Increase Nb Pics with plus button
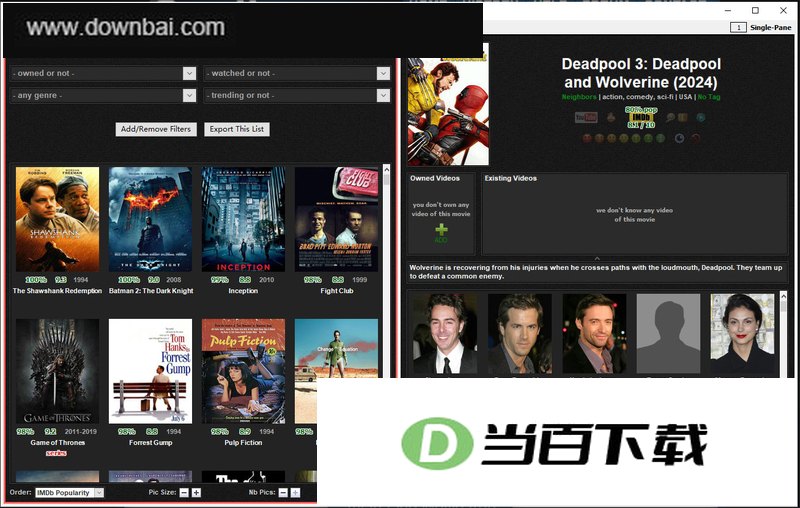The width and height of the screenshot is (800, 508). pos(295,492)
